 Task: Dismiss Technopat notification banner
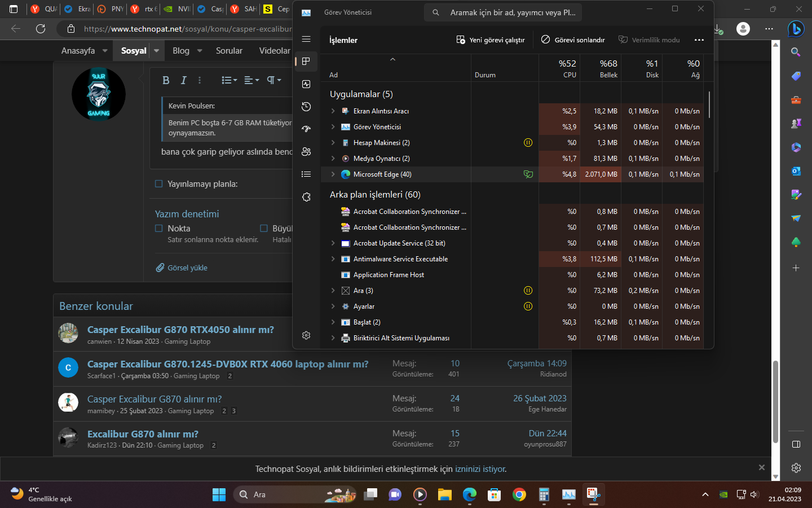click(x=762, y=467)
